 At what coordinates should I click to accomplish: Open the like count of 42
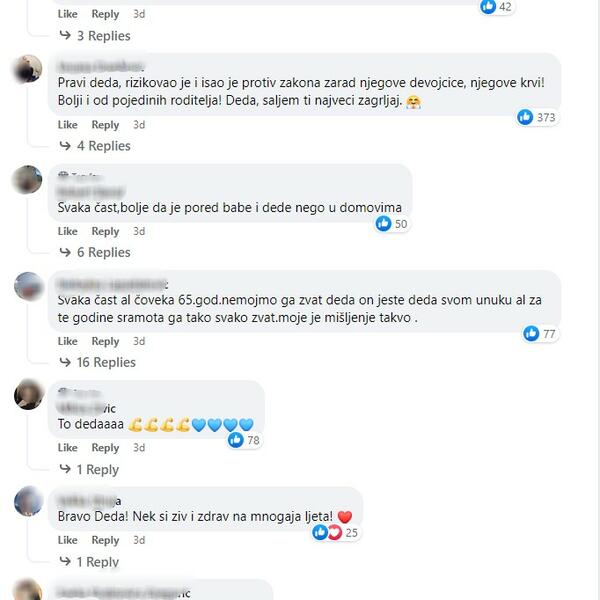click(x=497, y=7)
